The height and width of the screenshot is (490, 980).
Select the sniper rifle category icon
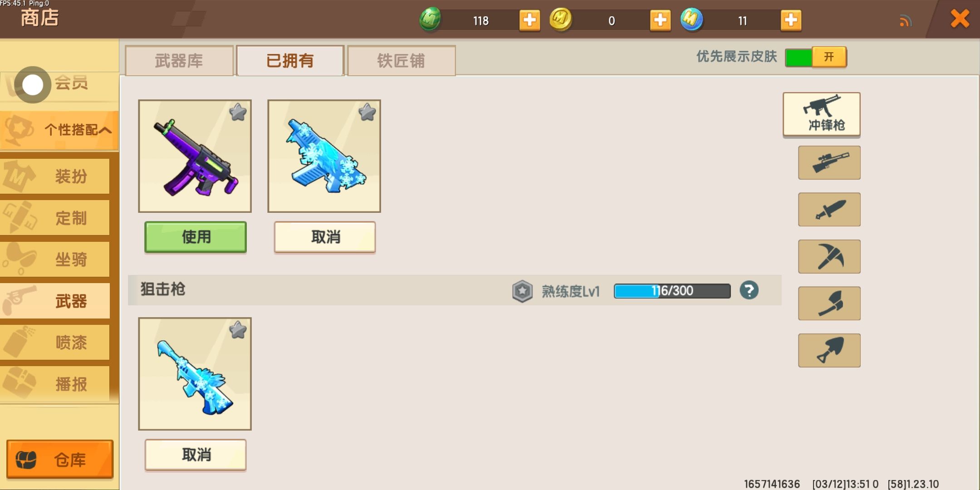click(829, 162)
